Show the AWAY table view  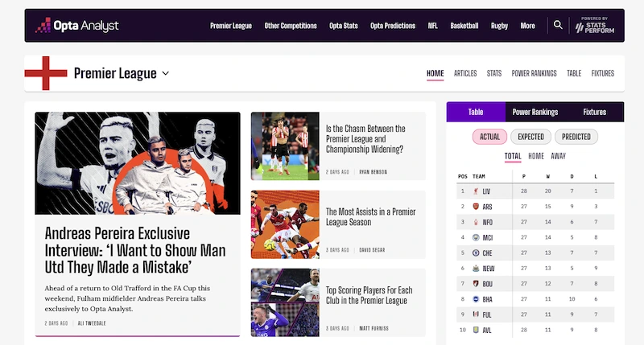[x=558, y=156]
